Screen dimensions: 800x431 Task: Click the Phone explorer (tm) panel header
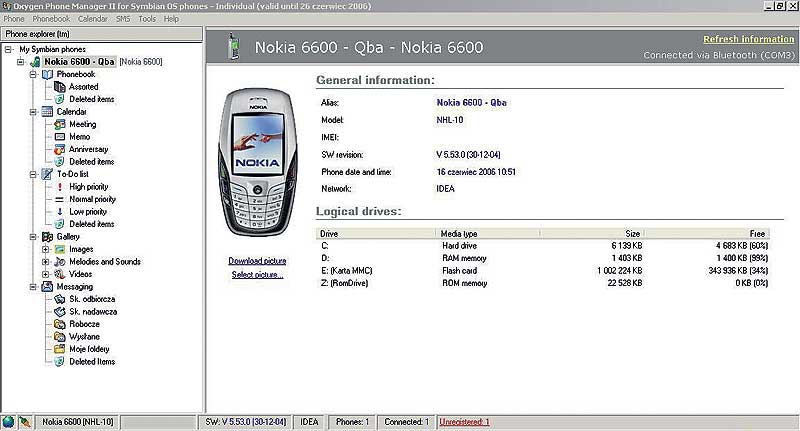(102, 34)
